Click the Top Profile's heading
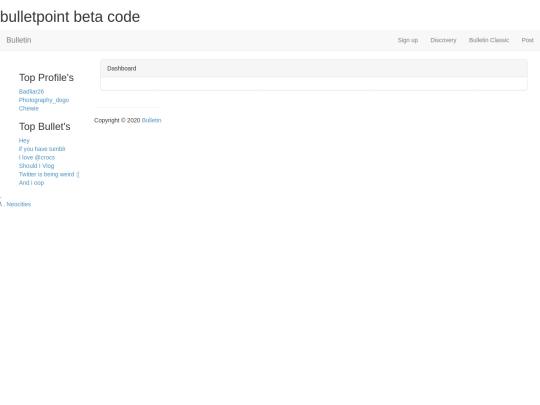The image size is (540, 405). coord(46,77)
